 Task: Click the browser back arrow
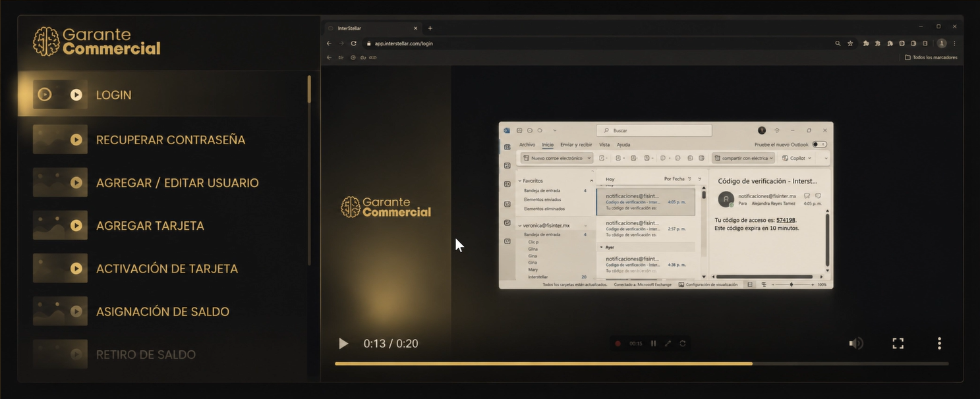pyautogui.click(x=330, y=43)
